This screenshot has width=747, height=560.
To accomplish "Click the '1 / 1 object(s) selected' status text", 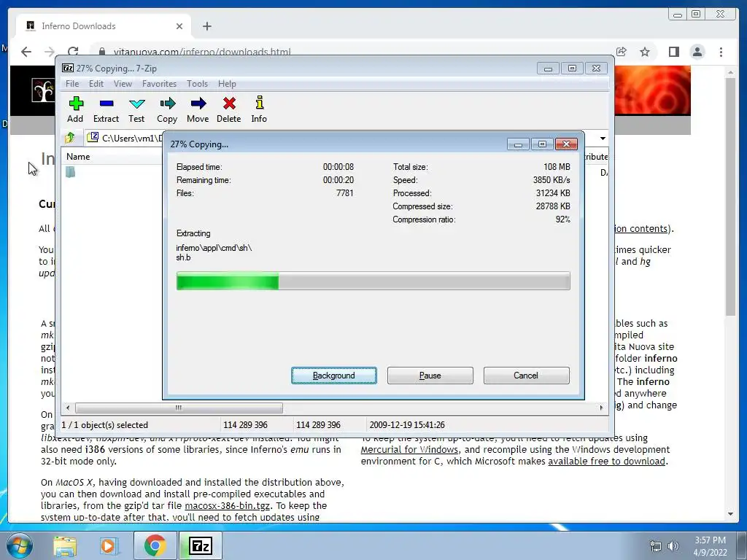I will 105,425.
